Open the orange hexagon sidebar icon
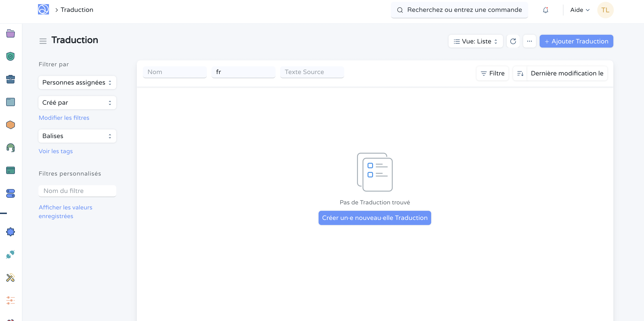Screen dimensions: 644x321 [x=11, y=125]
